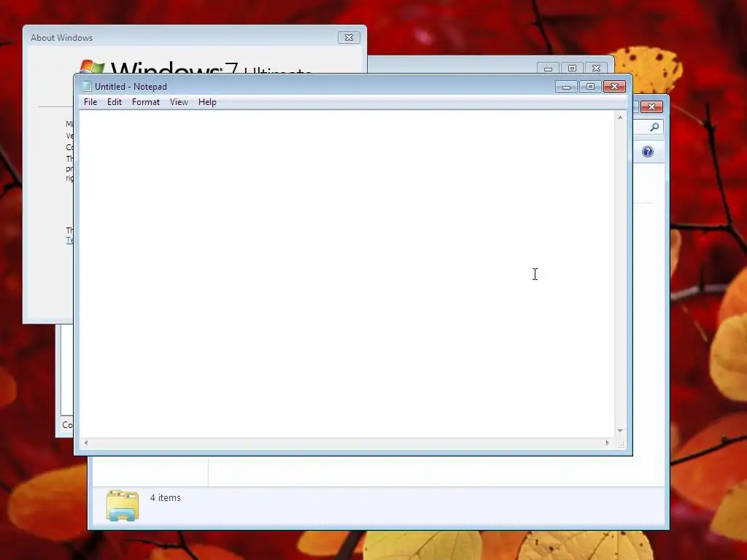Open the Help menu in Notepad
This screenshot has height=560, width=747.
click(x=207, y=102)
